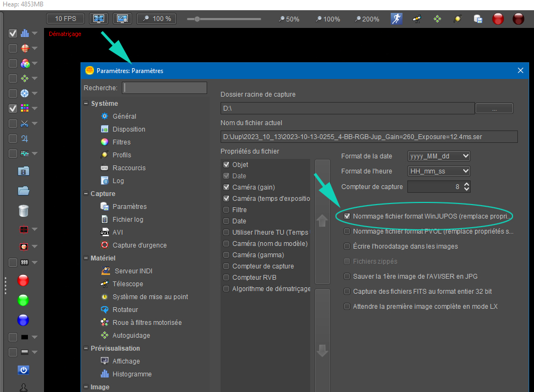Enable Attendre la première image complète option

pyautogui.click(x=347, y=306)
